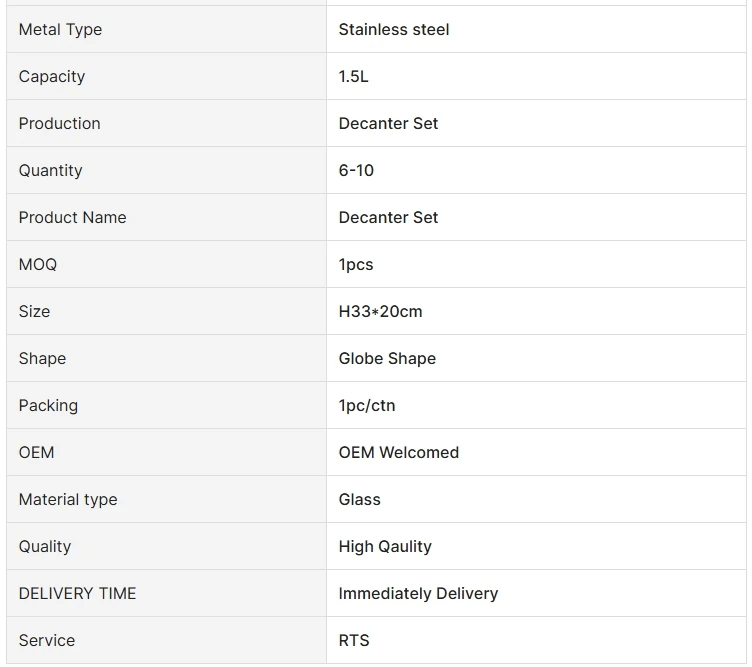This screenshot has height=667, width=752.
Task: Click the Packing 1pc/ctn value
Action: click(x=367, y=406)
